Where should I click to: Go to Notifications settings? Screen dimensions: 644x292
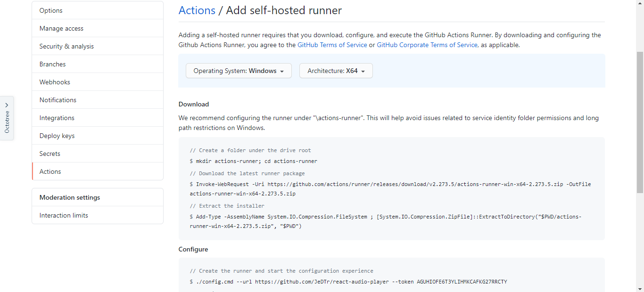[x=58, y=100]
